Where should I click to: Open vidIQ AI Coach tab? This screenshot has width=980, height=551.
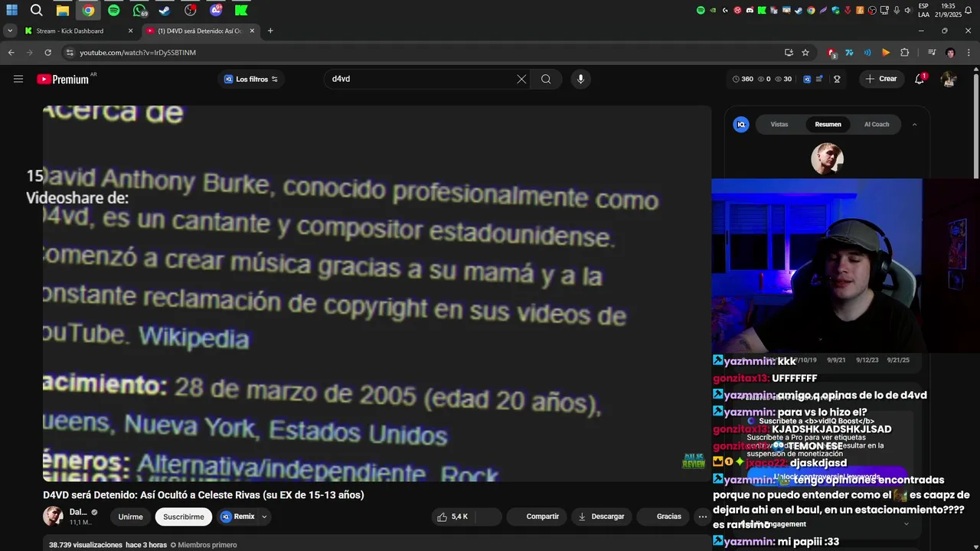coord(877,124)
